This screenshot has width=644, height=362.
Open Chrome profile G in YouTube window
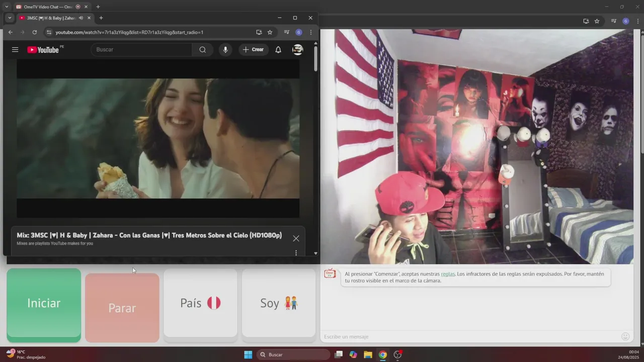point(299,32)
